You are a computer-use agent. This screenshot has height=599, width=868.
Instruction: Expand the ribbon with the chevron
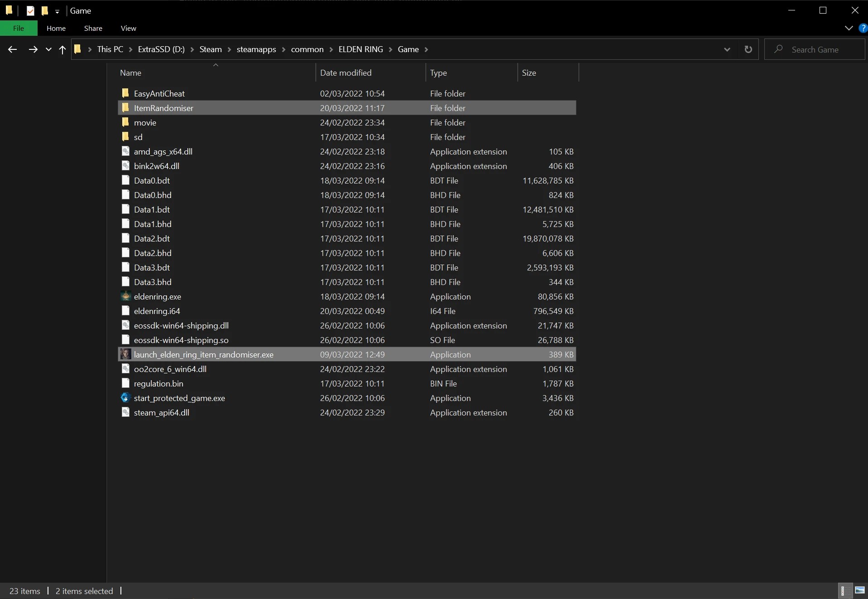849,28
